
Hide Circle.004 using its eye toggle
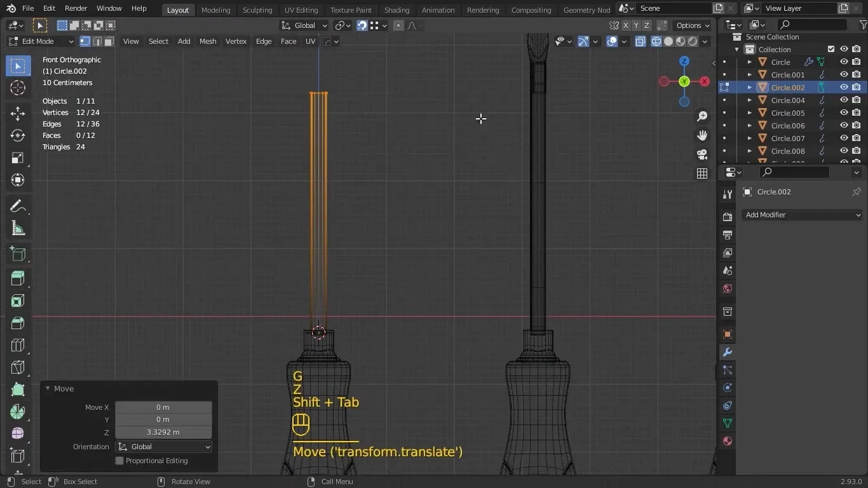tap(843, 100)
